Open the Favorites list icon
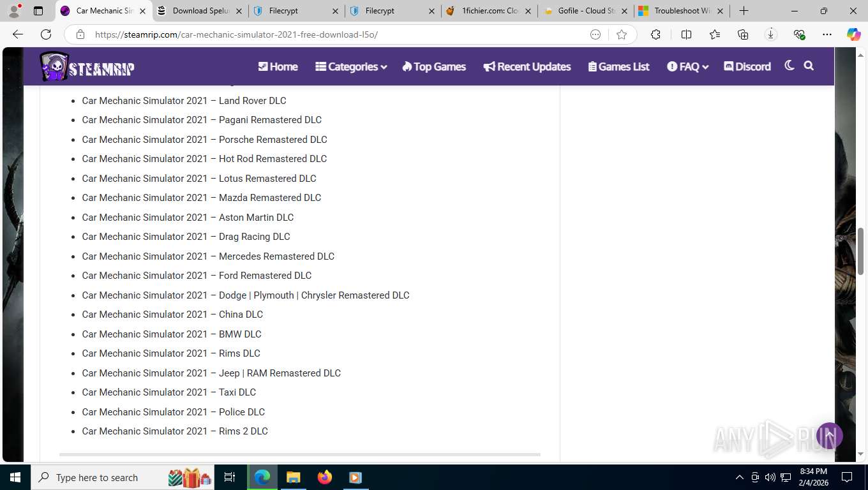This screenshot has height=490, width=868. pos(714,34)
